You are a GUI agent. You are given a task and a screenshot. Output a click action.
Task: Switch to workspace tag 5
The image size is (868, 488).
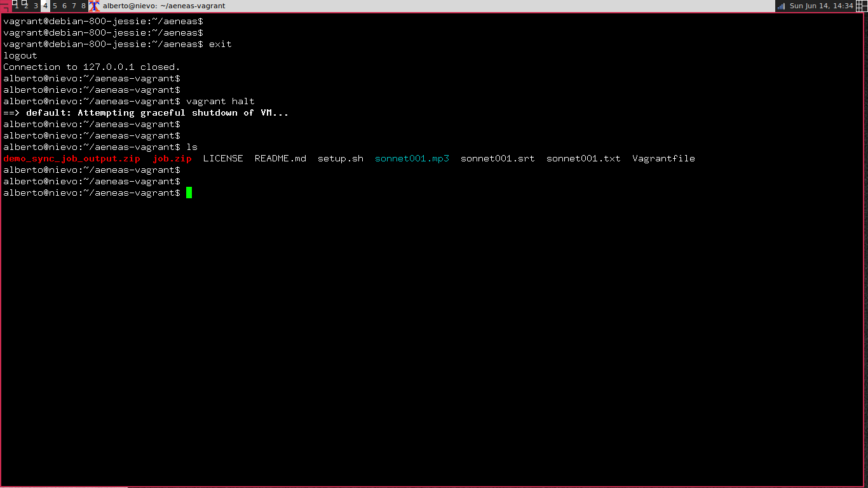55,6
